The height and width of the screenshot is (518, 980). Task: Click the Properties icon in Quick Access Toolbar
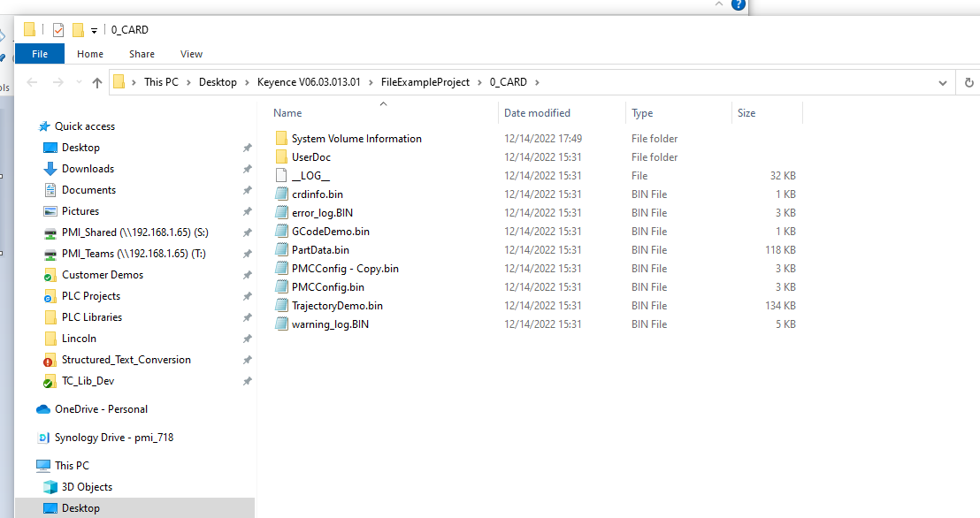[x=57, y=29]
